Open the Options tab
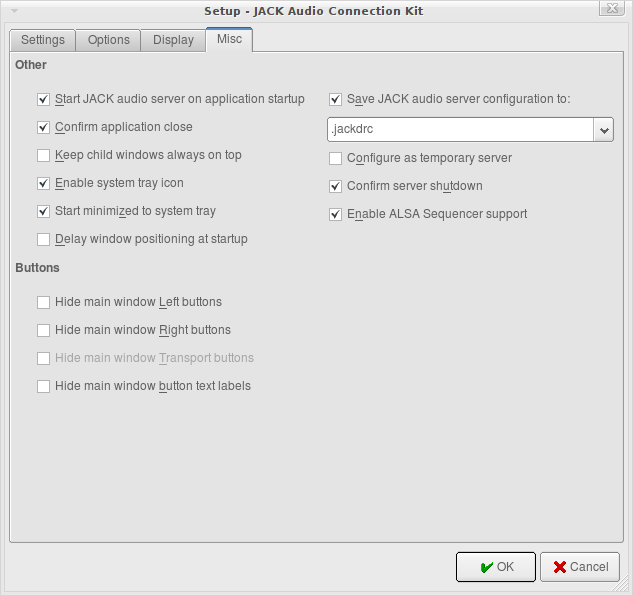 point(109,40)
